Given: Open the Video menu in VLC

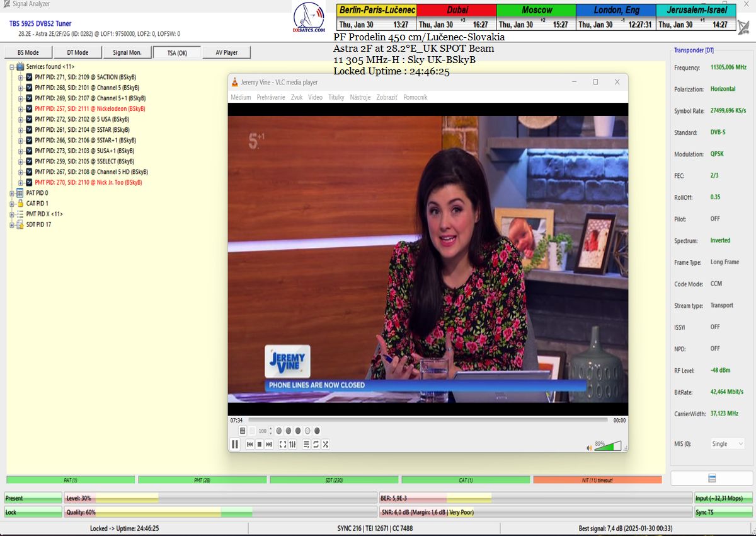Looking at the screenshot, I should (315, 97).
